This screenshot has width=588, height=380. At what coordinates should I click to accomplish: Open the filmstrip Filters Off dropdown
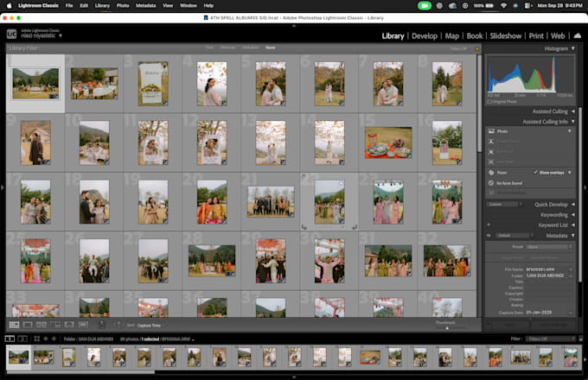pos(550,339)
